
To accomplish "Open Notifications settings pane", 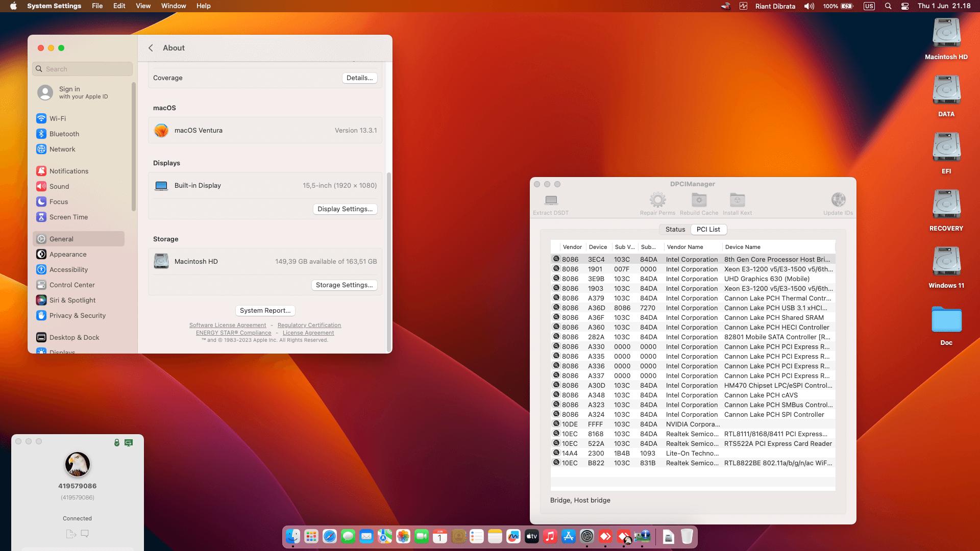I will [x=79, y=171].
